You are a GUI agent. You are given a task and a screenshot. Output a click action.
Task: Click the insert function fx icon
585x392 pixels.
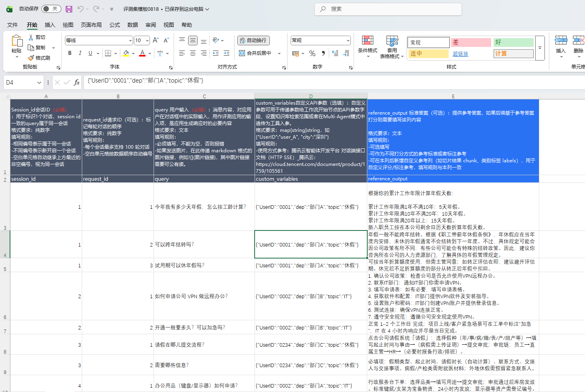(77, 83)
